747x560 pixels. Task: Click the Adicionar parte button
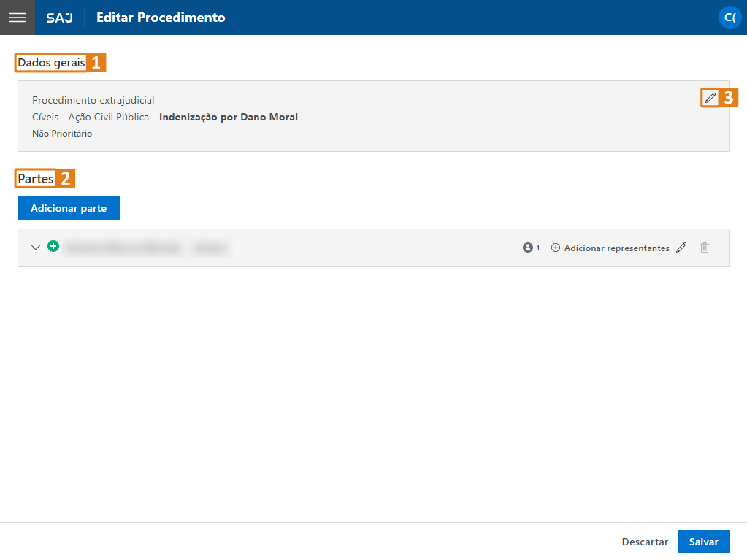coord(69,208)
